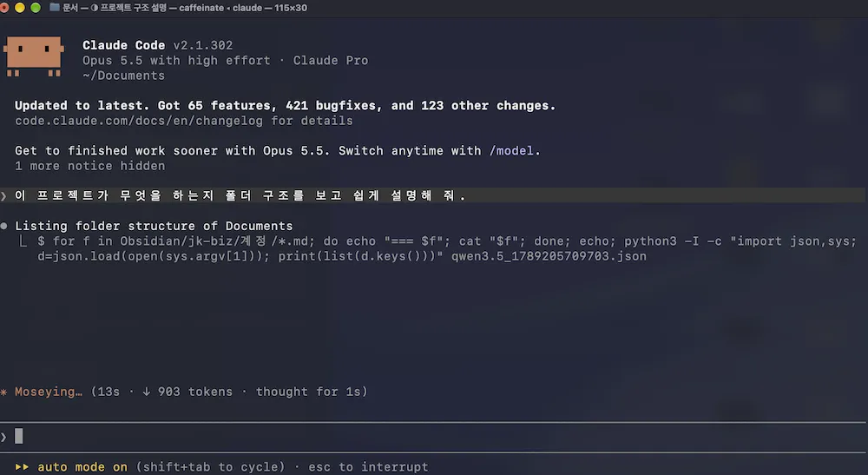Click the qwen3.5 json filename in the command
868x475 pixels.
click(549, 256)
